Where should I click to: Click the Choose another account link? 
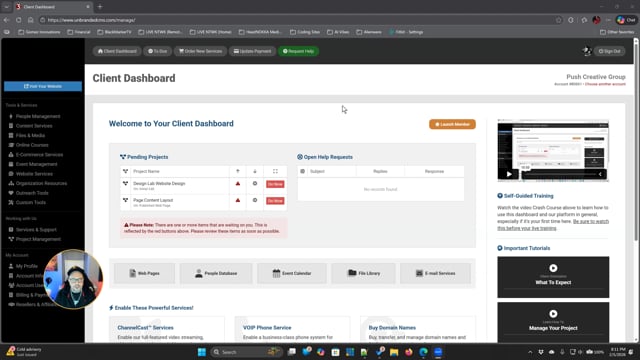(x=605, y=84)
